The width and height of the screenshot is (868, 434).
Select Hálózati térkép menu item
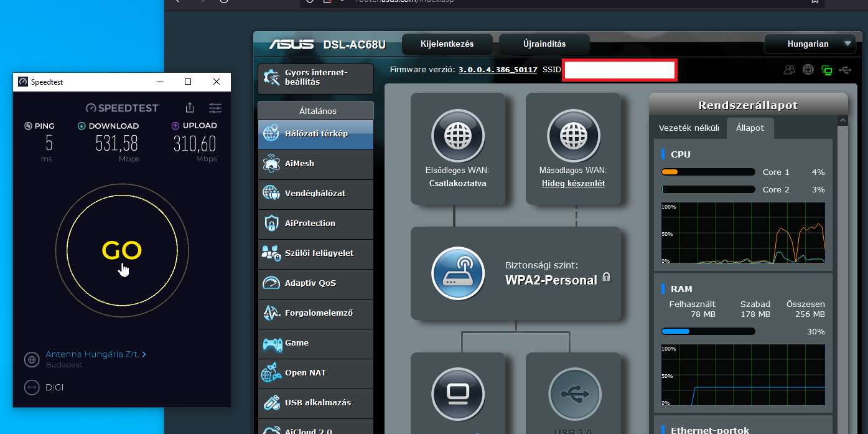point(315,134)
